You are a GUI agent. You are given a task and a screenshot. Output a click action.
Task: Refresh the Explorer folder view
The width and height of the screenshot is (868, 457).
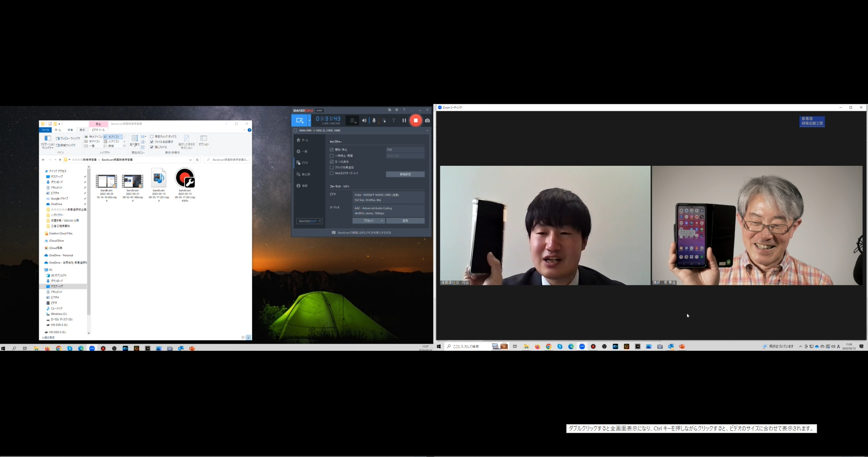[x=197, y=160]
